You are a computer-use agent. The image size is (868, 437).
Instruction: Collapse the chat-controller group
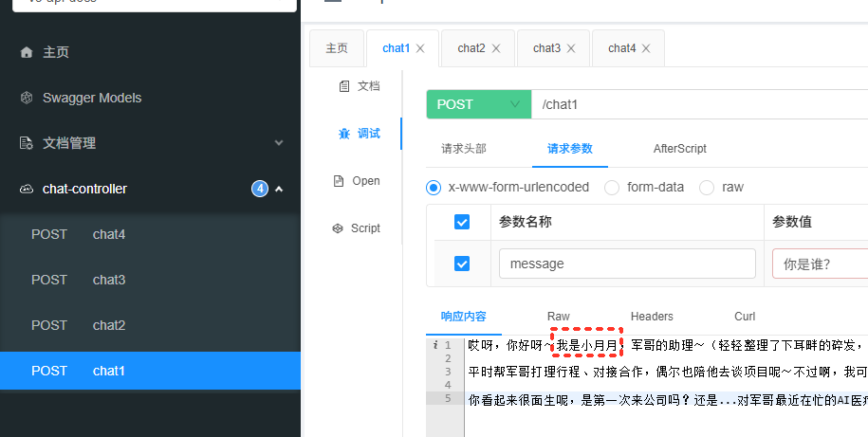coord(279,189)
